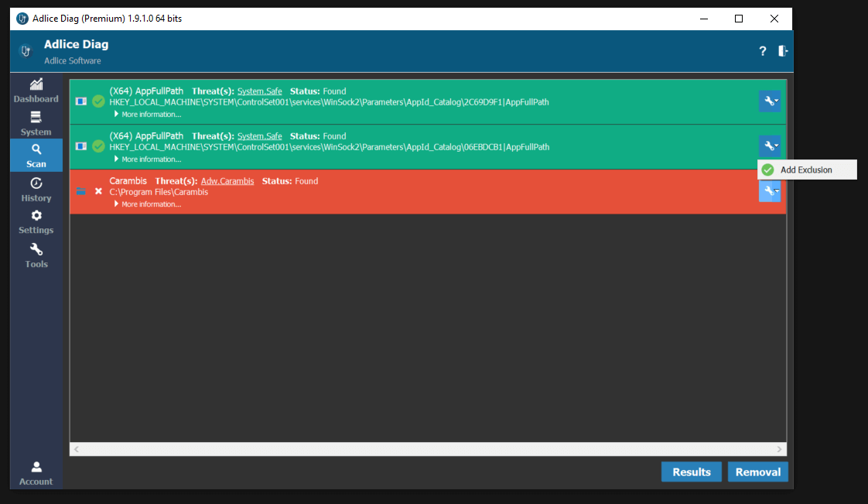This screenshot has height=504, width=868.
Task: Click the exit door icon in header
Action: click(783, 51)
